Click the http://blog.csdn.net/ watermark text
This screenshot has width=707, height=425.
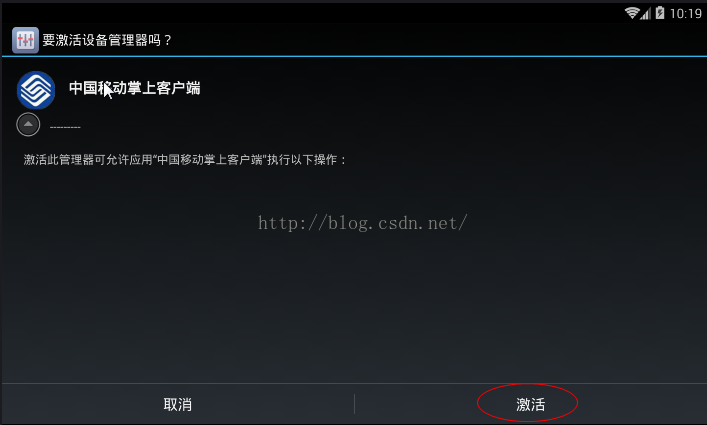click(363, 223)
